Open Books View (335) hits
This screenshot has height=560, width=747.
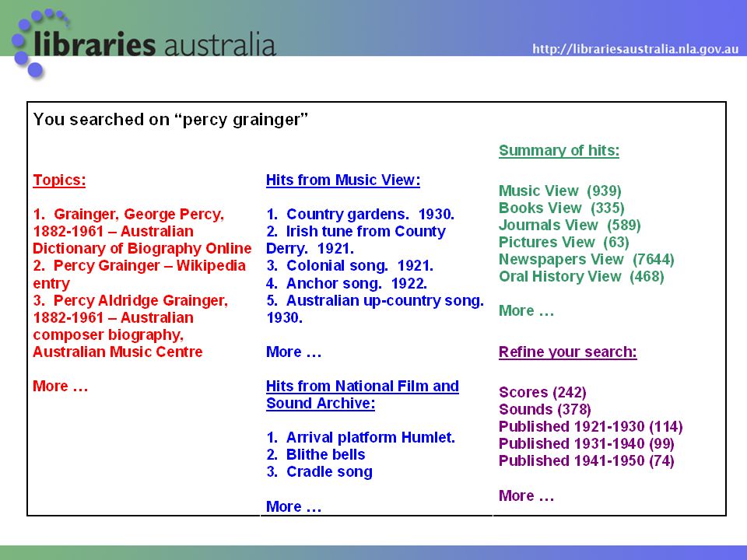pyautogui.click(x=561, y=208)
